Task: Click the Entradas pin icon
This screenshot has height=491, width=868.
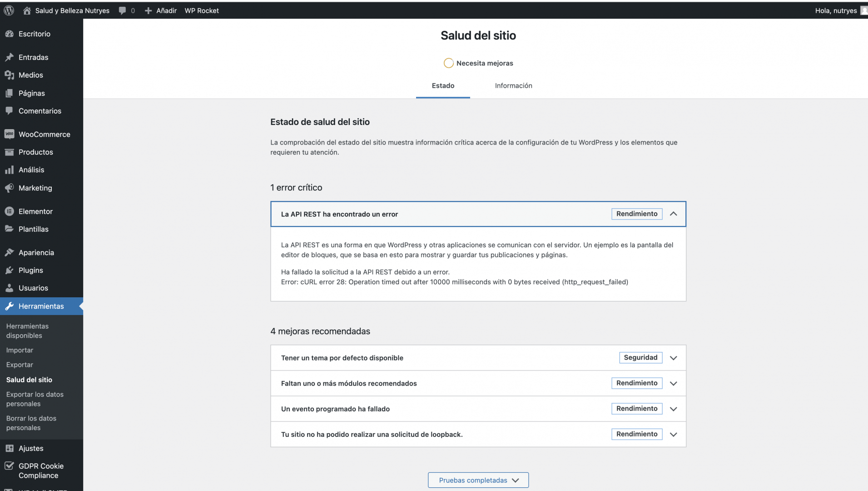Action: pyautogui.click(x=9, y=57)
